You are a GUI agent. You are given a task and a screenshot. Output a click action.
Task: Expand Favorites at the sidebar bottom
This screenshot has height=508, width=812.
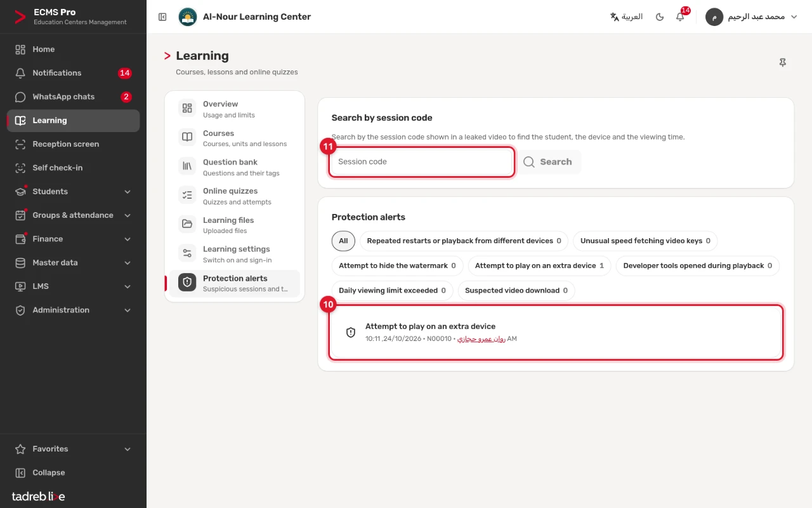coord(74,449)
